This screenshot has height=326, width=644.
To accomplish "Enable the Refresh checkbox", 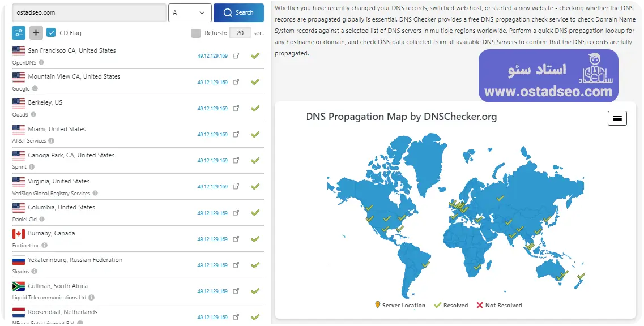I will (x=196, y=33).
